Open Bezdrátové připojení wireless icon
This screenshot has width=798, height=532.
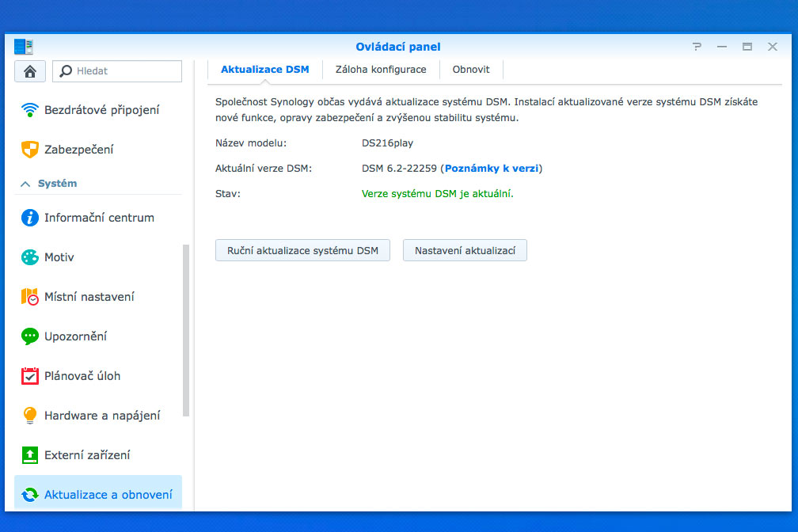point(30,110)
